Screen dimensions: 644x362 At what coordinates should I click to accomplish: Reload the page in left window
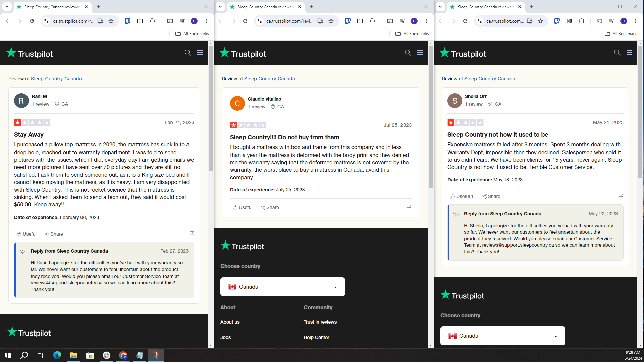coord(32,21)
